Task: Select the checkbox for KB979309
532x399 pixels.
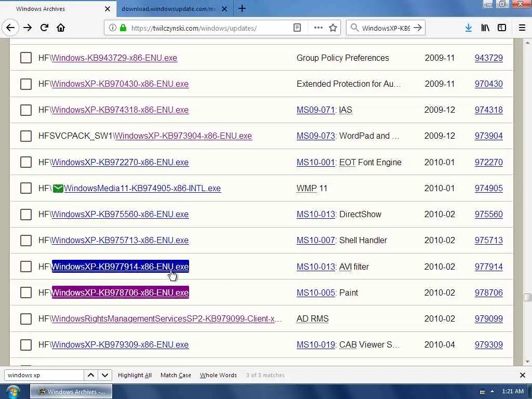Action: click(26, 345)
